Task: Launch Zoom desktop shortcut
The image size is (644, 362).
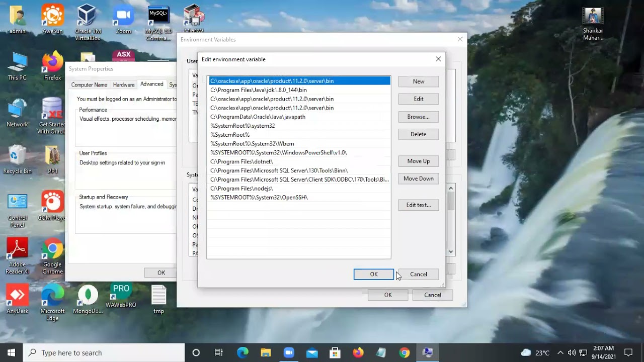Action: pos(123,19)
